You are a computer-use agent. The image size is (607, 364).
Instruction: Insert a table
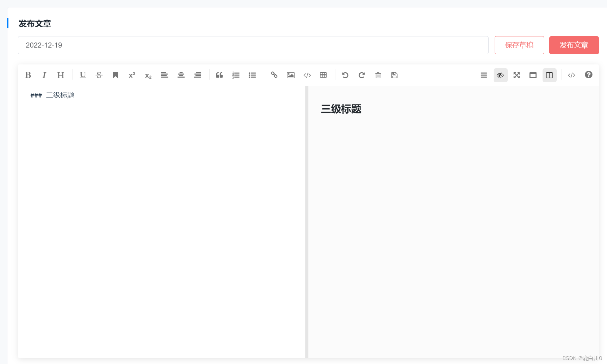click(323, 75)
